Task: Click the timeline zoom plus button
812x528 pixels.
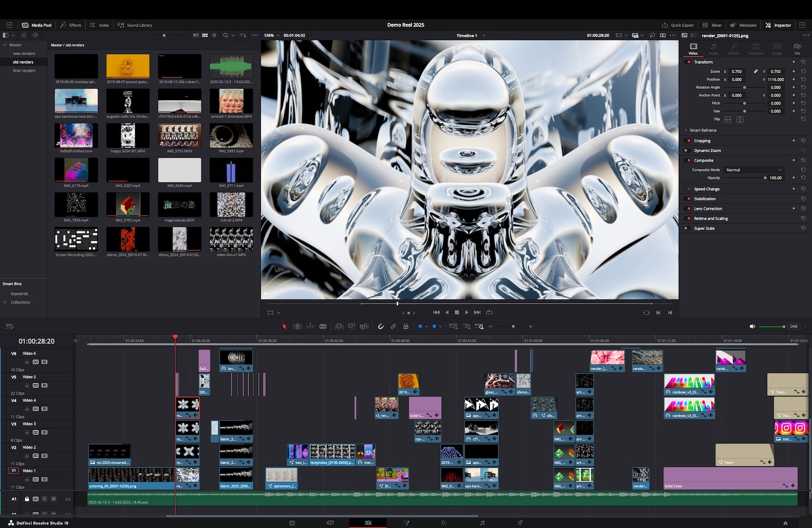Action: point(531,327)
